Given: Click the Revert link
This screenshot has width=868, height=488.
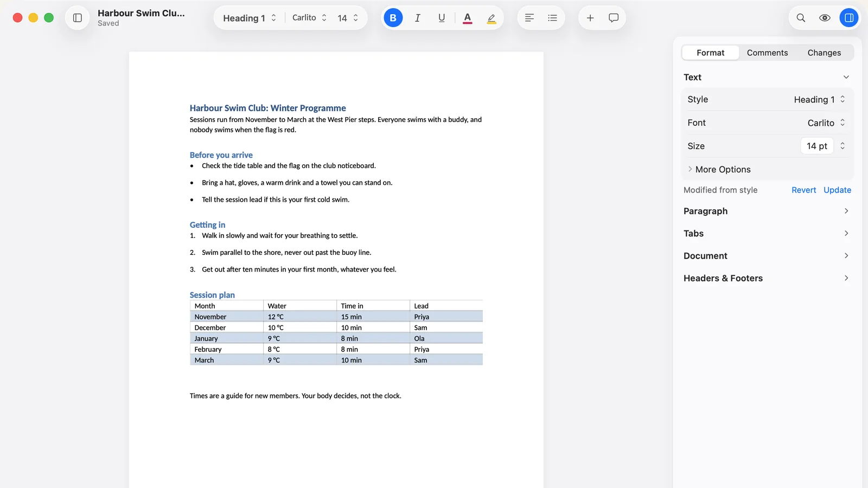Looking at the screenshot, I should (803, 190).
